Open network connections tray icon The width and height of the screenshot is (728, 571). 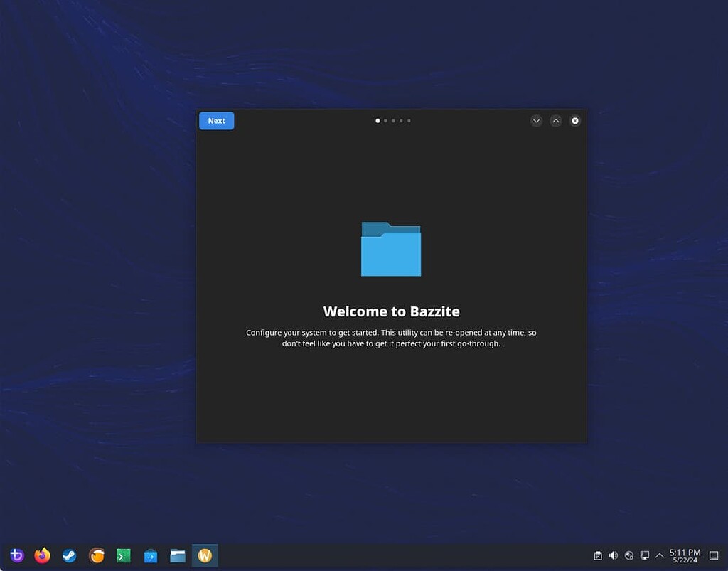coord(645,555)
